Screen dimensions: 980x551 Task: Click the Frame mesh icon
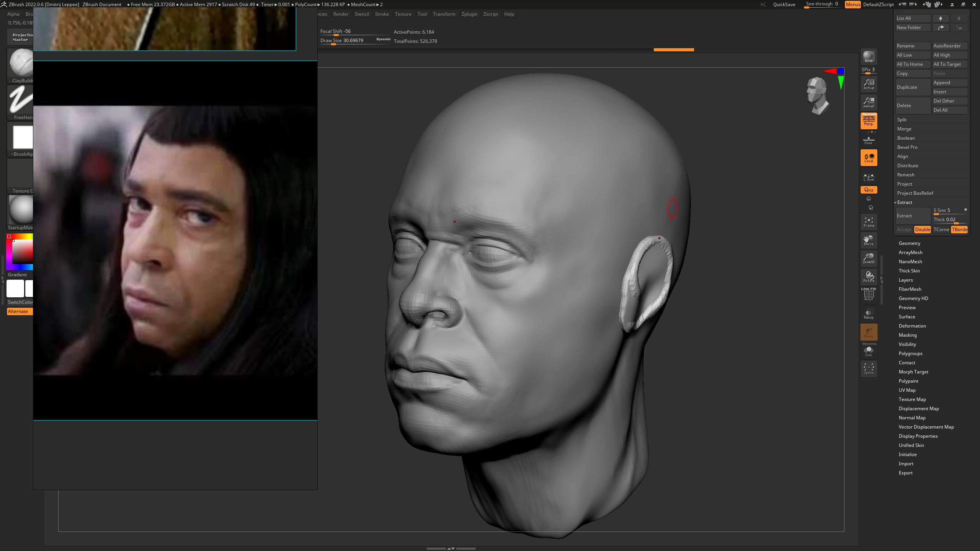(869, 222)
